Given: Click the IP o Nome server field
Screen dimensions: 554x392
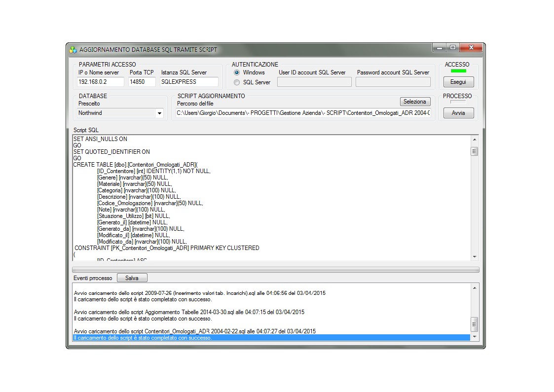Looking at the screenshot, I should point(100,82).
